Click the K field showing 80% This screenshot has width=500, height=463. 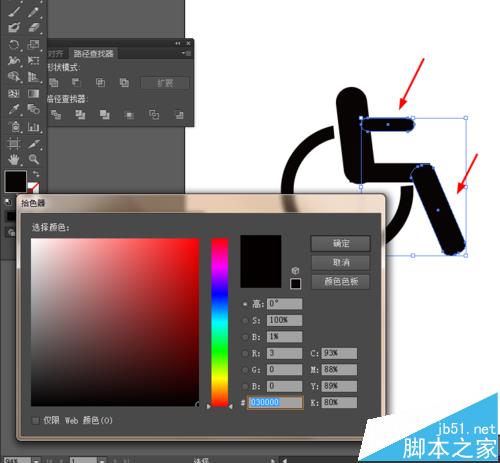coord(339,402)
